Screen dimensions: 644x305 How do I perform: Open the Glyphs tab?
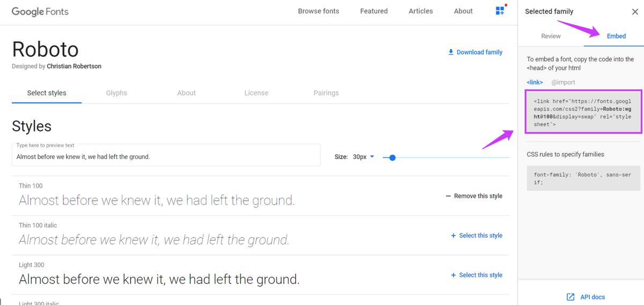click(116, 93)
